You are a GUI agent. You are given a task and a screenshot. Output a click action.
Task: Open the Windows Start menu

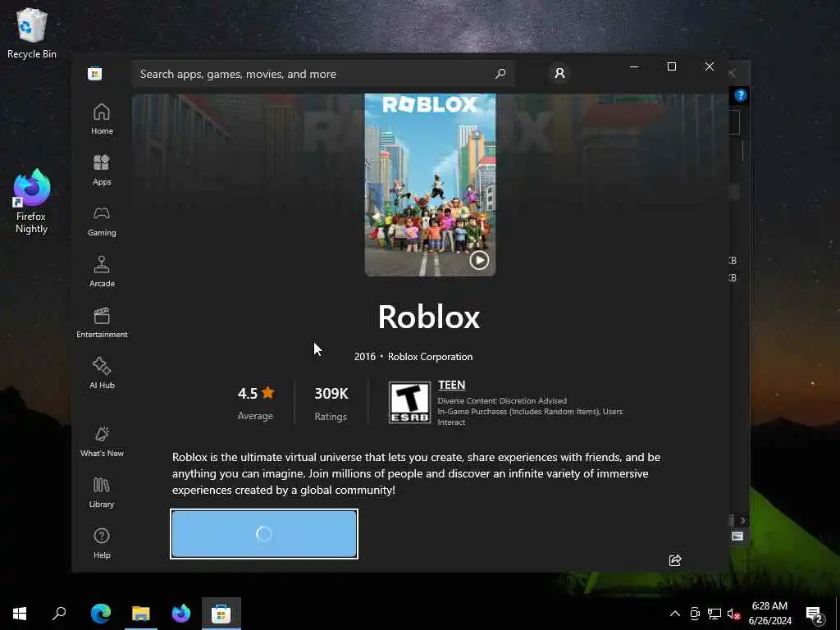click(x=20, y=614)
